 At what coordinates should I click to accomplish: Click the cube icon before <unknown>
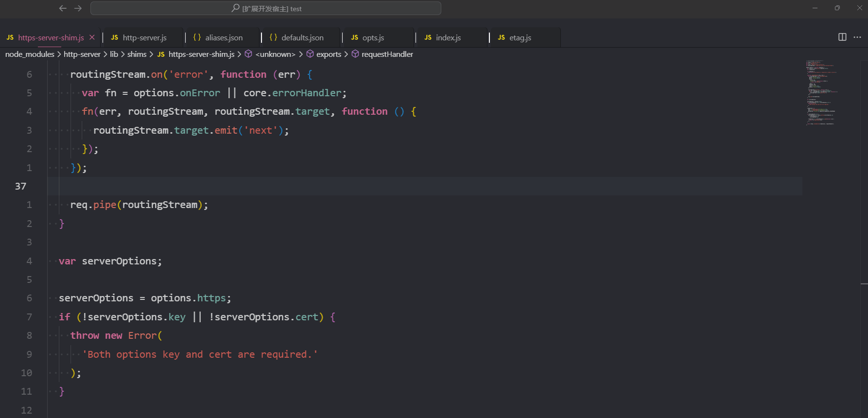click(248, 54)
